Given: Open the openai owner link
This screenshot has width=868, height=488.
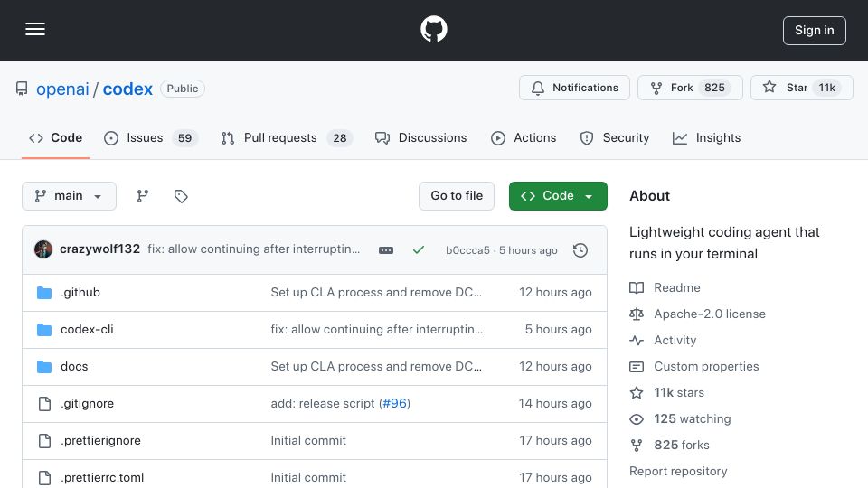Looking at the screenshot, I should (62, 89).
